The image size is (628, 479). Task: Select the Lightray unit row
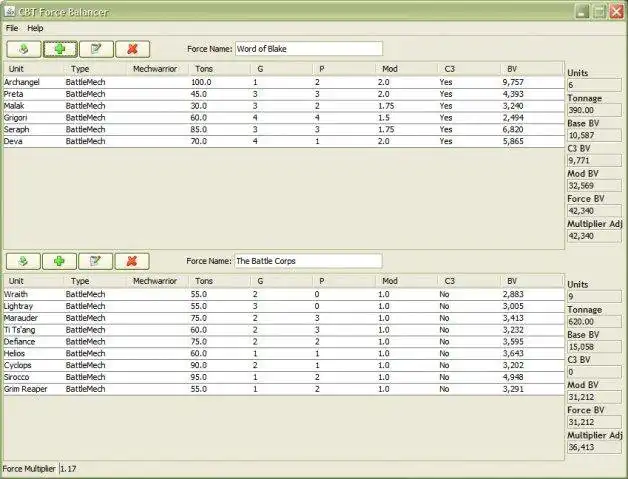click(x=284, y=306)
